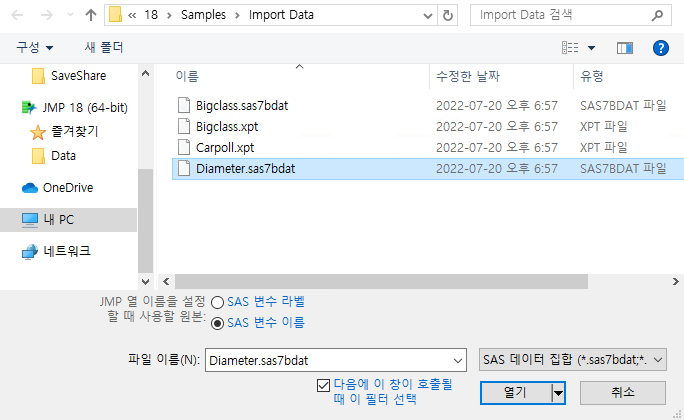Click the 즐겨찾기 star icon
Image resolution: width=684 pixels, height=420 pixels.
click(x=38, y=132)
